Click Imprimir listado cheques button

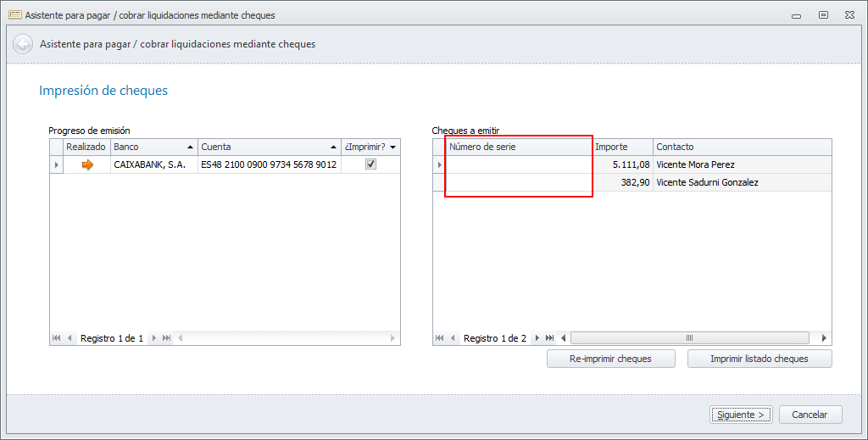759,359
